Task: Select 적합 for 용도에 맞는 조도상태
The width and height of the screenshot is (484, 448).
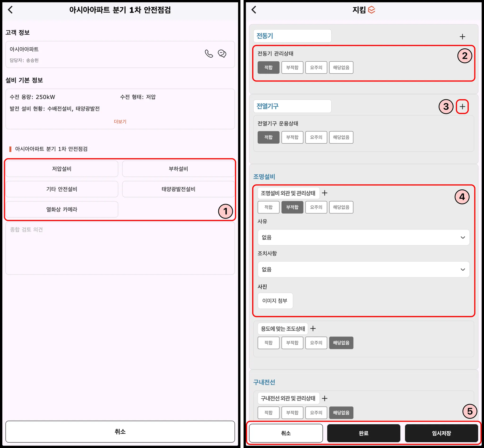Action: coord(268,342)
